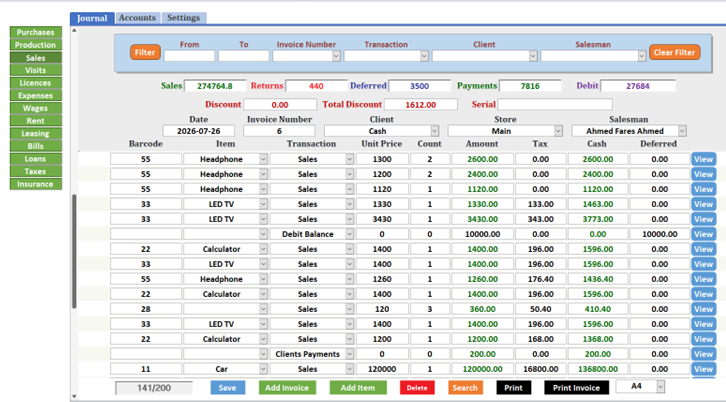Open the Store dropdown showing Main
The image size is (726, 402).
click(558, 131)
